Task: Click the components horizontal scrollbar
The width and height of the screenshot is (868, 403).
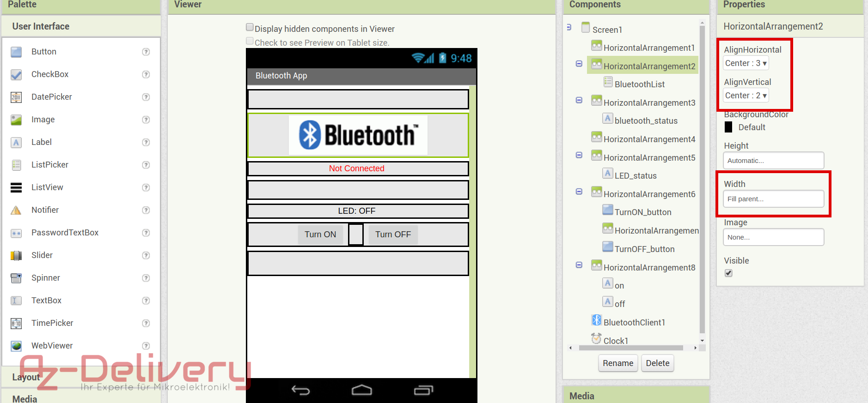Action: point(631,348)
